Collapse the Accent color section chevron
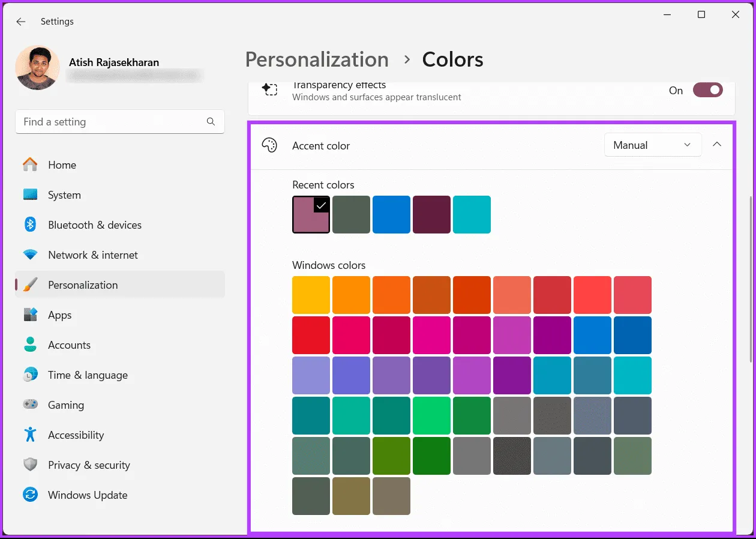 pyautogui.click(x=717, y=145)
